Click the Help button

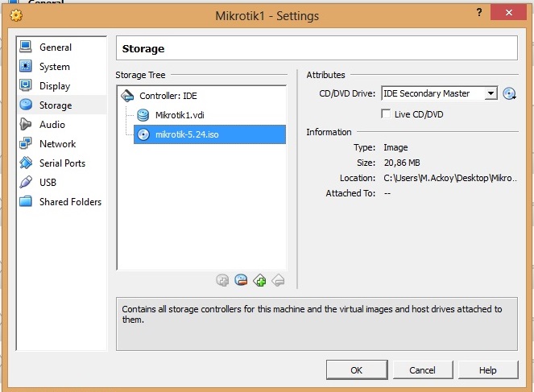point(488,370)
